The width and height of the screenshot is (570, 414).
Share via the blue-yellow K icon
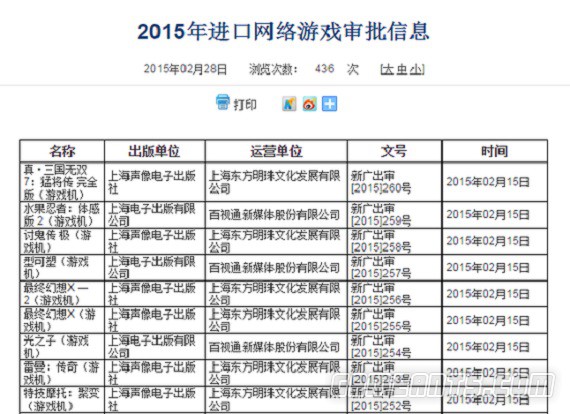[289, 104]
